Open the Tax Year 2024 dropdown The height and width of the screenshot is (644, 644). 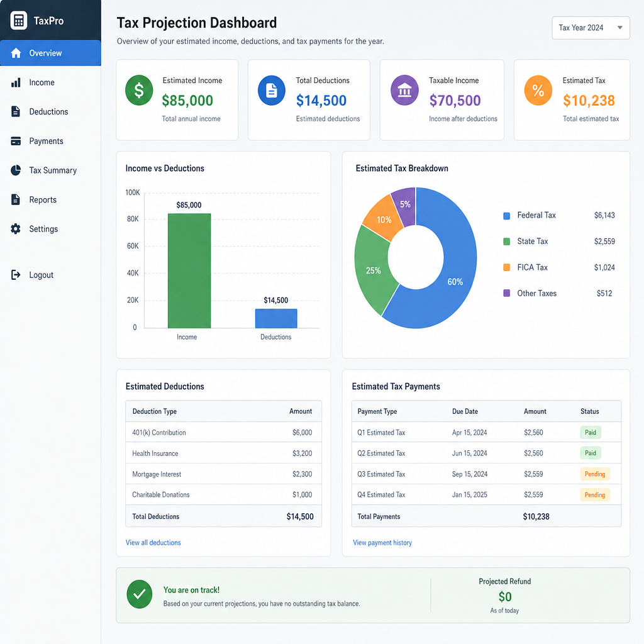[x=591, y=28]
